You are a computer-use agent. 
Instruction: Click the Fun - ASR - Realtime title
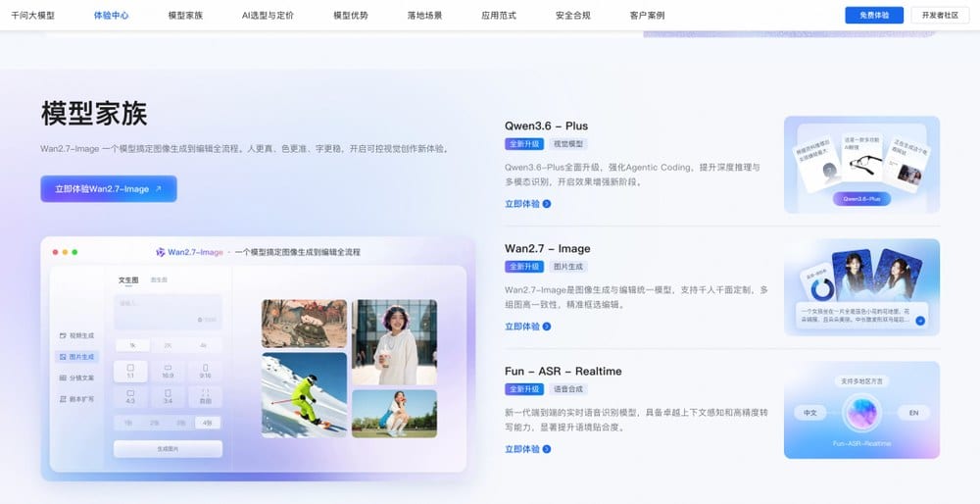[563, 371]
